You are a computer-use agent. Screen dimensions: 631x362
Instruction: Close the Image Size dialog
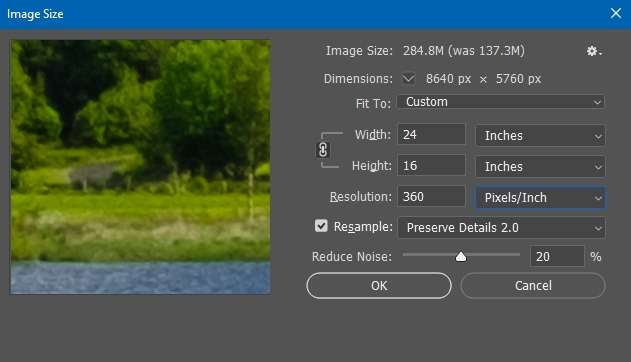[x=615, y=13]
